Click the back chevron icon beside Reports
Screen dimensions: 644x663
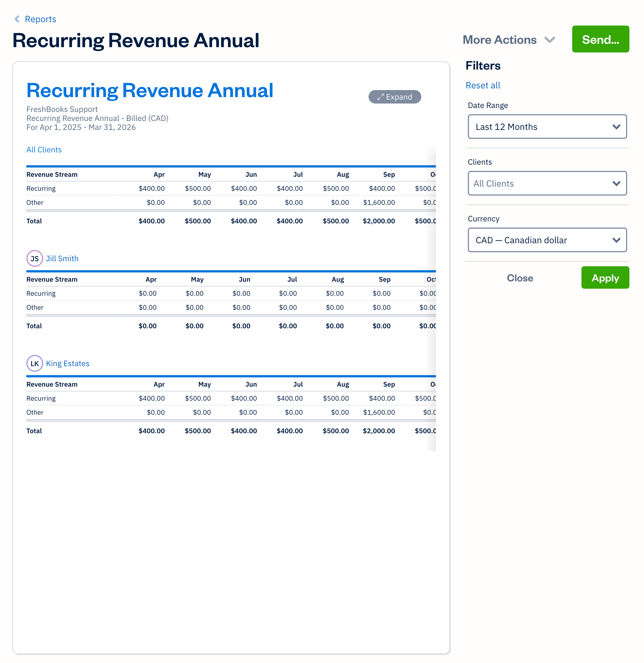[x=17, y=19]
